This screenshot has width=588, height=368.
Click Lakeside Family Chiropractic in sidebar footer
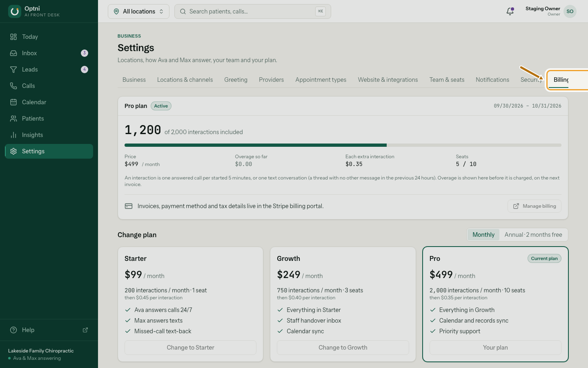[41, 351]
